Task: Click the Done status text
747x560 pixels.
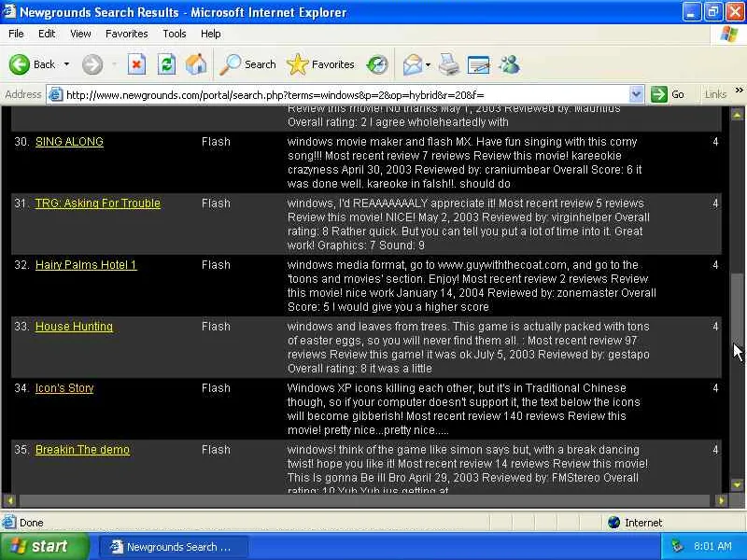Action: click(32, 523)
